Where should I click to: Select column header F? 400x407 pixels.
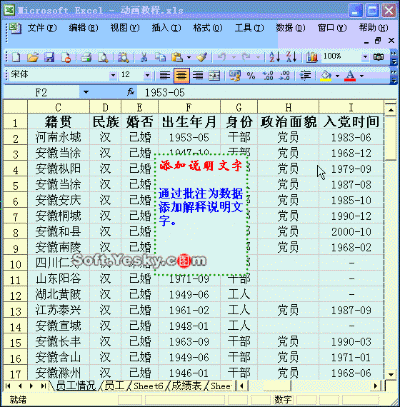click(x=189, y=107)
